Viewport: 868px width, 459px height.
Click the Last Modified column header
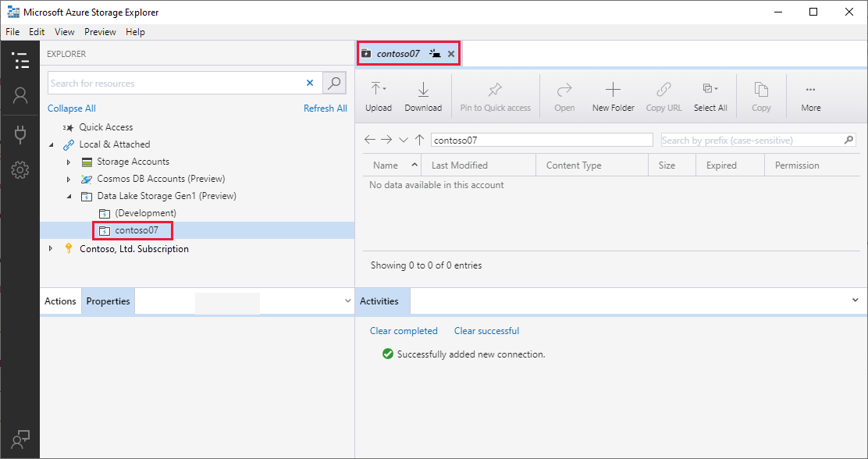click(x=478, y=165)
